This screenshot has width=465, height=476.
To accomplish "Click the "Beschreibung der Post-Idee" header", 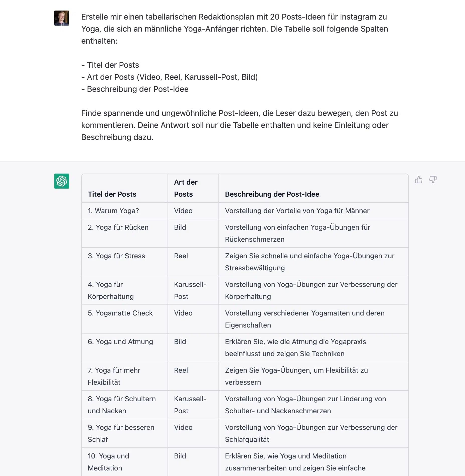I will click(x=272, y=194).
